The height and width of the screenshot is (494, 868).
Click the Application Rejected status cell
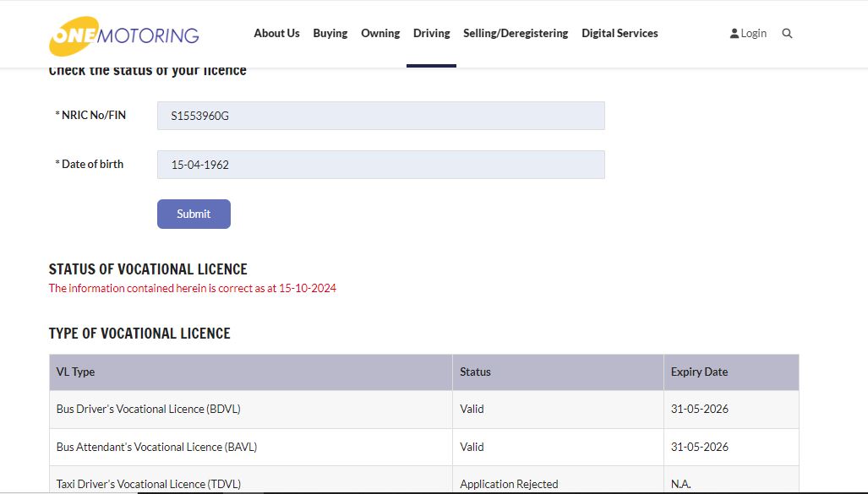click(509, 484)
